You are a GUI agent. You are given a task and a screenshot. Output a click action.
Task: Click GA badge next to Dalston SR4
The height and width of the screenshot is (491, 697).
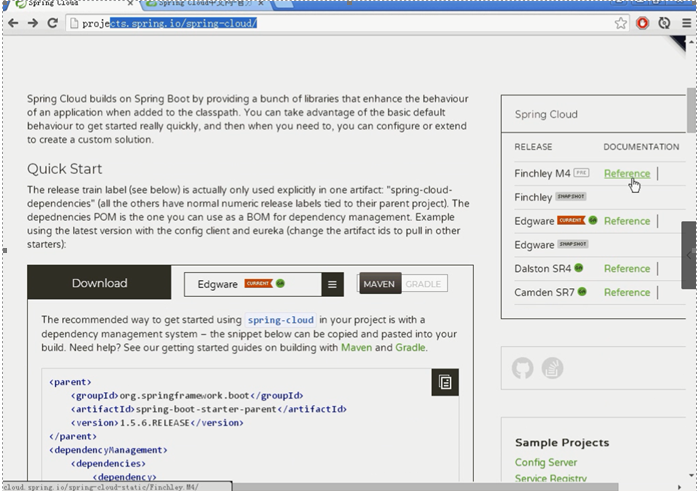coord(578,267)
